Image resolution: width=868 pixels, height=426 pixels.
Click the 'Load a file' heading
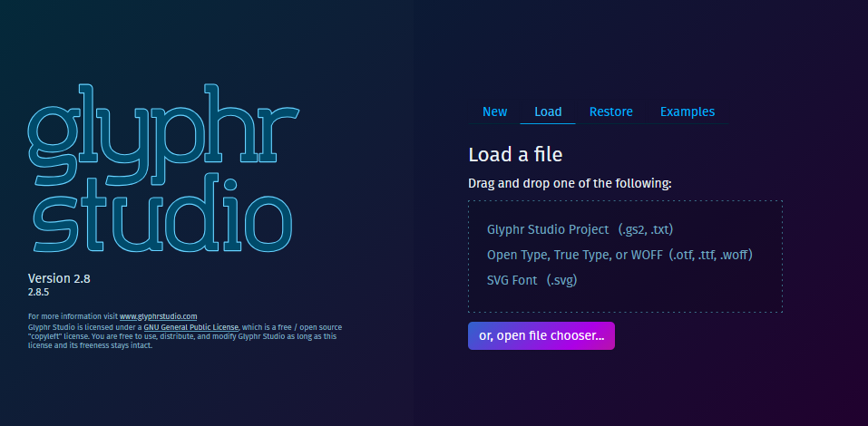pos(515,154)
